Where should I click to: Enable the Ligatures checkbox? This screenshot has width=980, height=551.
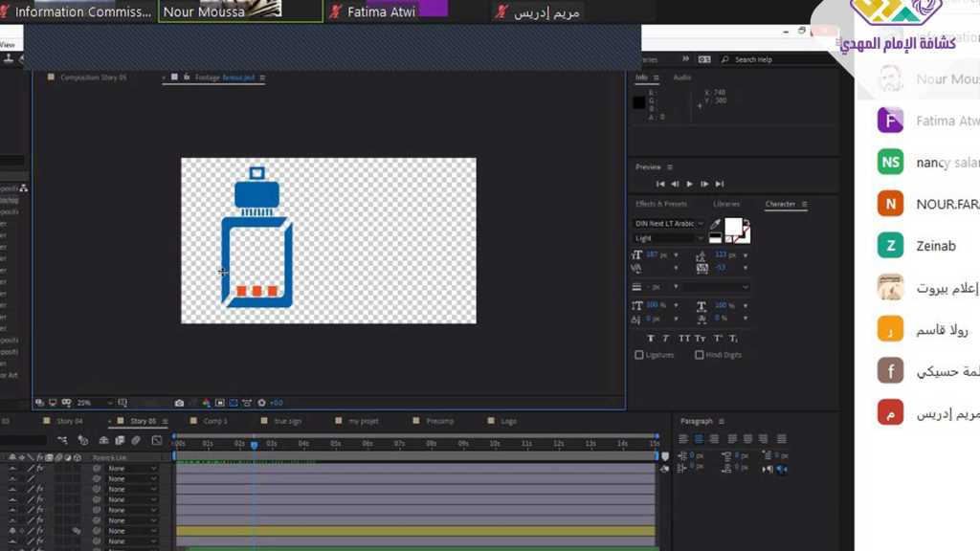(x=639, y=355)
